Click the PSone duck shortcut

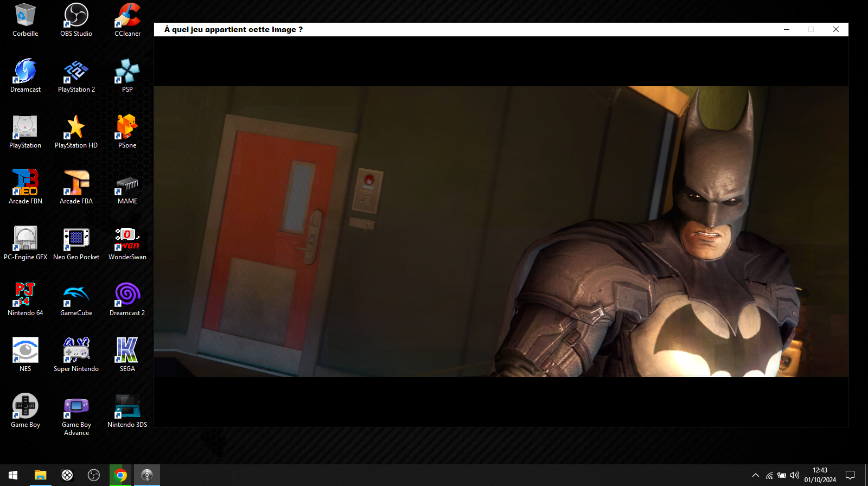tap(127, 132)
